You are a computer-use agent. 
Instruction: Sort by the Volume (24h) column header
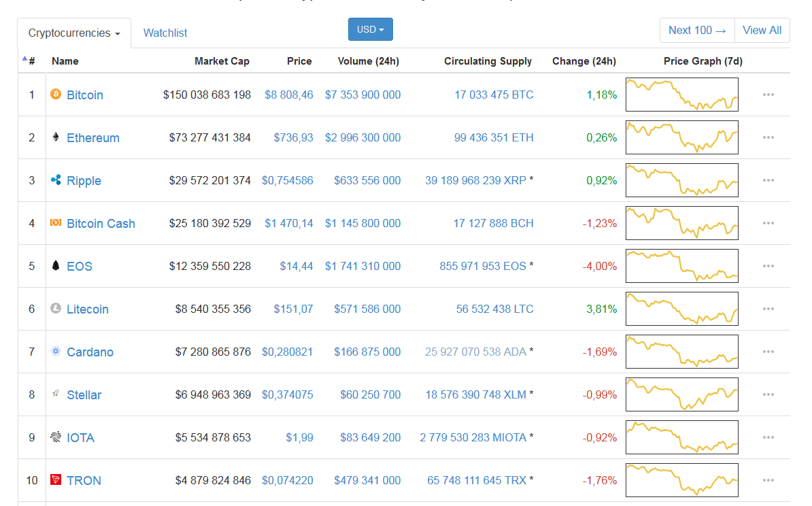pos(368,61)
